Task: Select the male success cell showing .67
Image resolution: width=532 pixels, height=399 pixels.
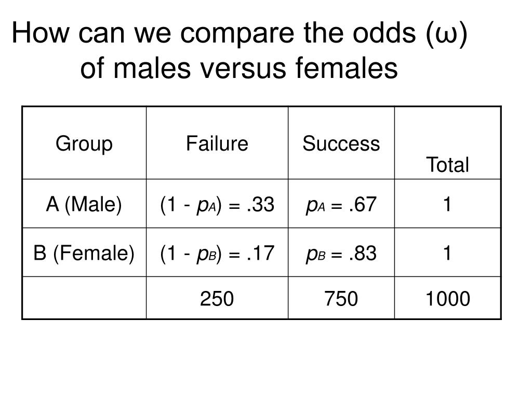Action: point(341,204)
